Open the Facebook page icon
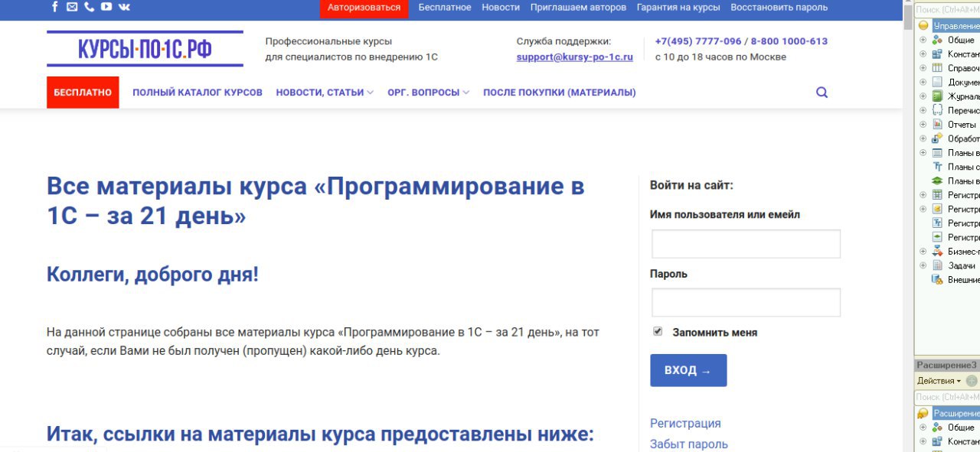 pyautogui.click(x=54, y=7)
